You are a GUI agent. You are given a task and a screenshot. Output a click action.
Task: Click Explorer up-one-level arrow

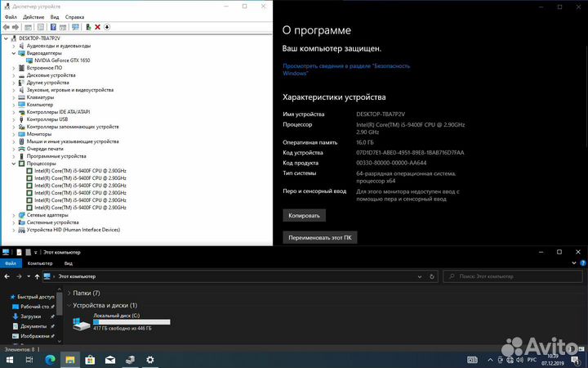click(37, 276)
